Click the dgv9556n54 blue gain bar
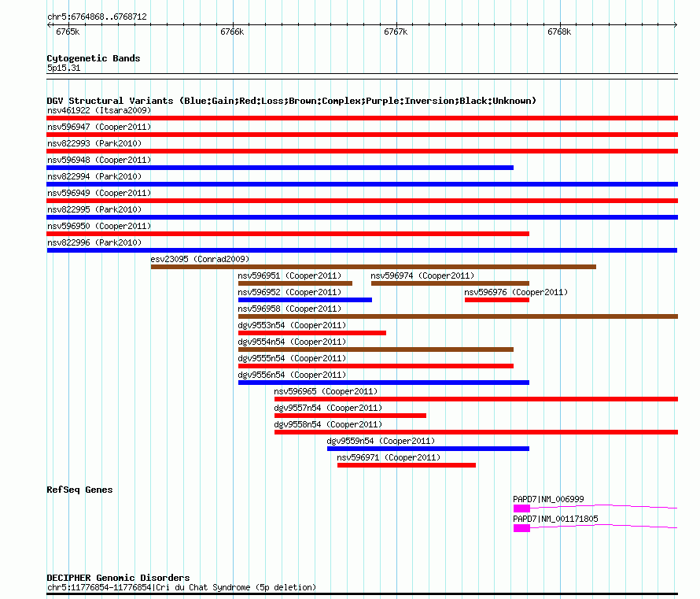 point(384,383)
